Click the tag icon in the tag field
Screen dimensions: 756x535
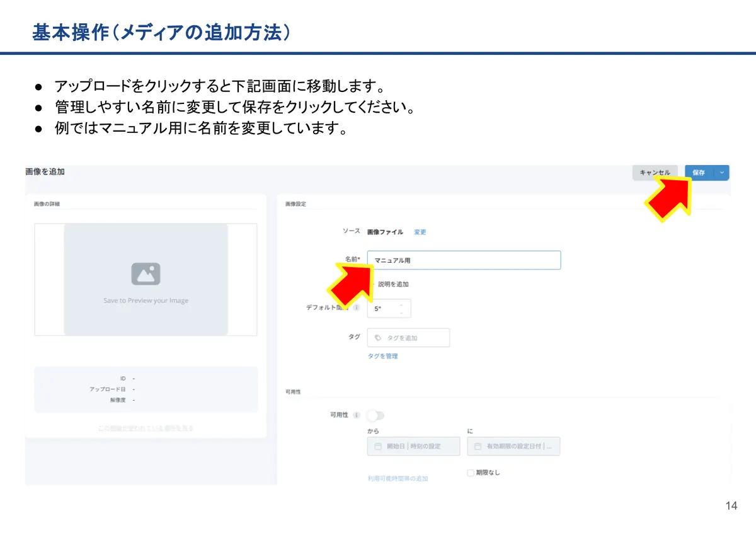pos(378,338)
